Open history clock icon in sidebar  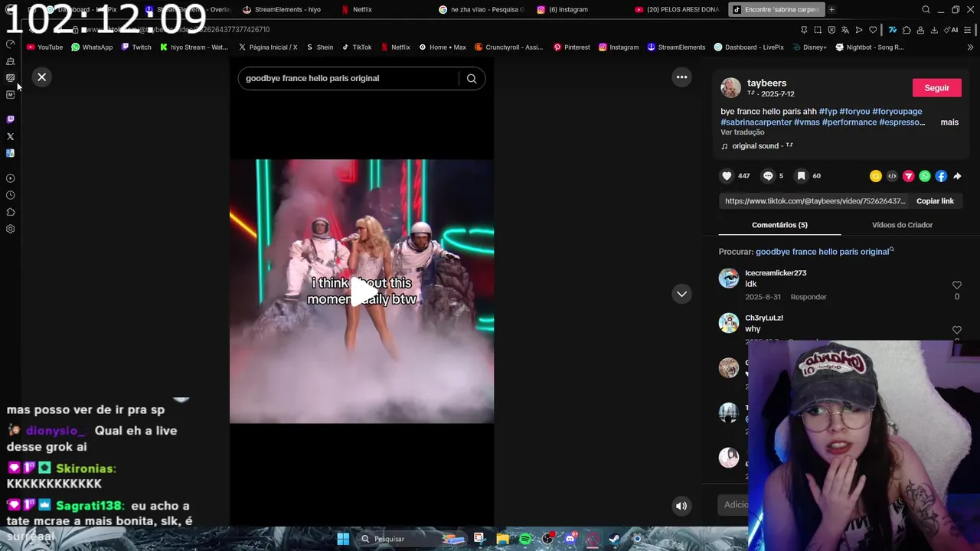coord(10,195)
